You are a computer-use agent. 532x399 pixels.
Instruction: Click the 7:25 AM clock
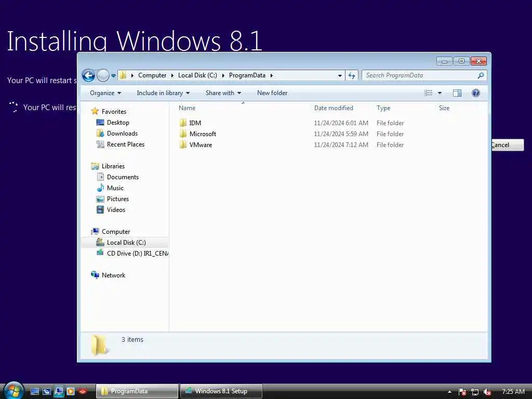(513, 392)
